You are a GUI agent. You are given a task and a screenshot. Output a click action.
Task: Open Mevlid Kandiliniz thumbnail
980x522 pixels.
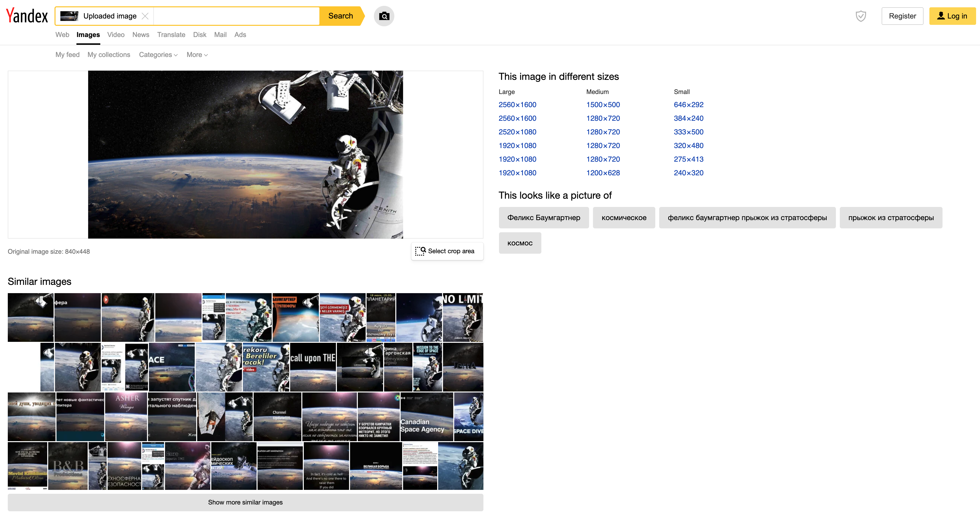(28, 466)
